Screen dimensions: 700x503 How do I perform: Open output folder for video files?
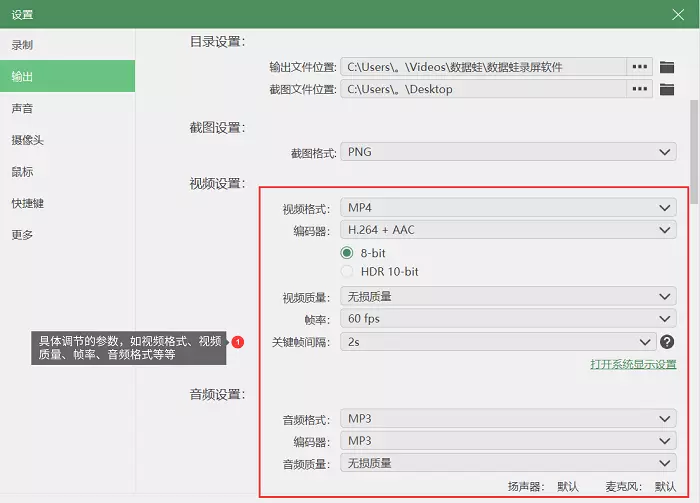(667, 67)
